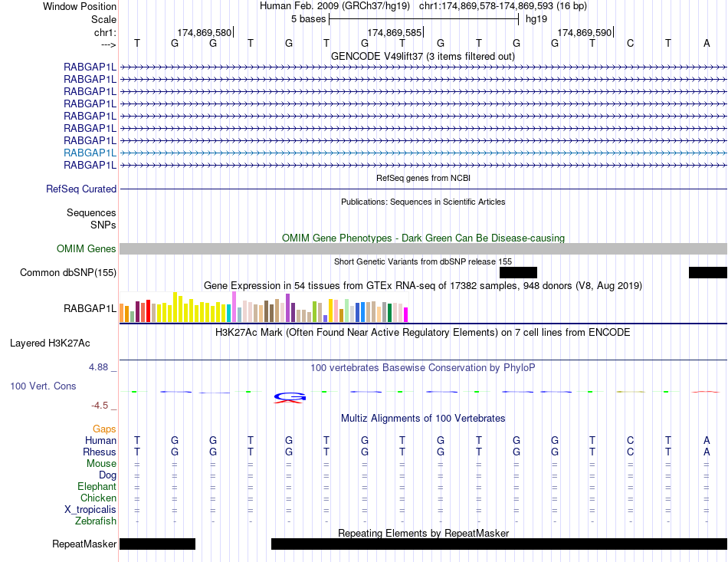This screenshot has width=728, height=562.
Task: Click the Elephant species label
Action: [x=97, y=486]
